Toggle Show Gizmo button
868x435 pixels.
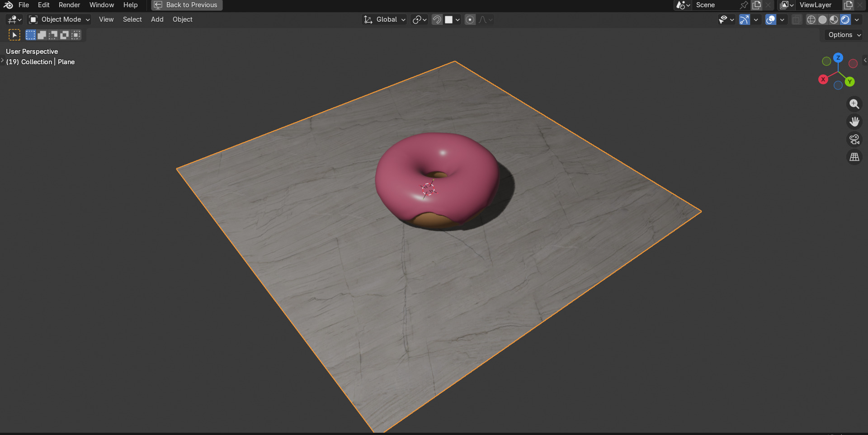pyautogui.click(x=745, y=19)
